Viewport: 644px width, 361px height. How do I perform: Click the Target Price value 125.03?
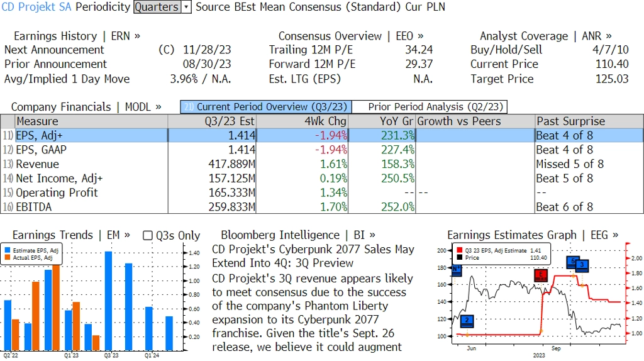[x=612, y=79]
